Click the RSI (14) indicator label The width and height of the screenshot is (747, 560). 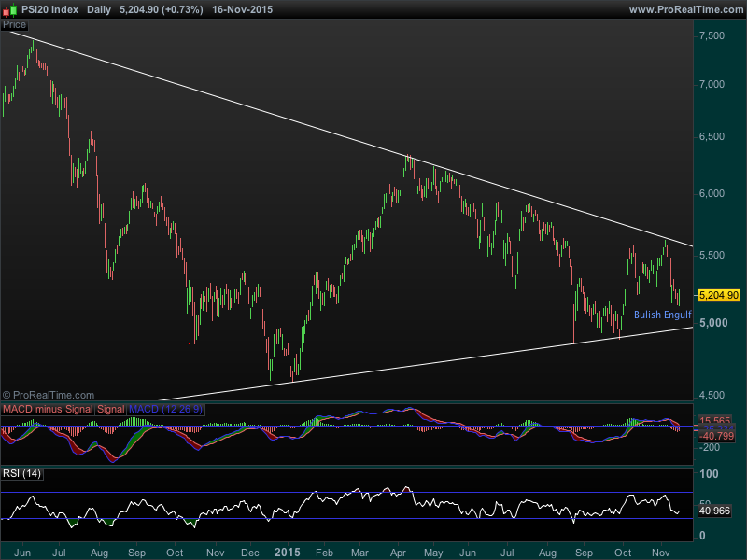22,474
